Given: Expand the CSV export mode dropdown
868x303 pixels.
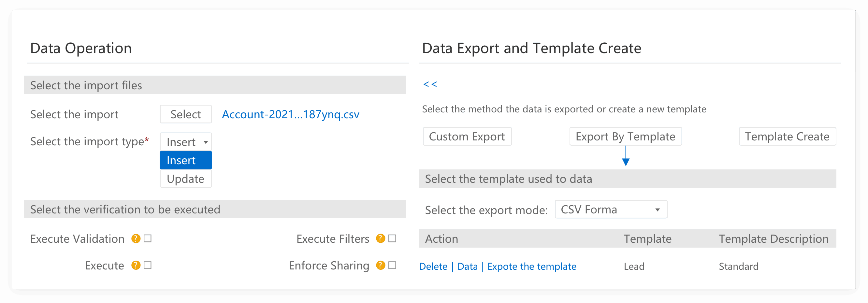Looking at the screenshot, I should [611, 209].
